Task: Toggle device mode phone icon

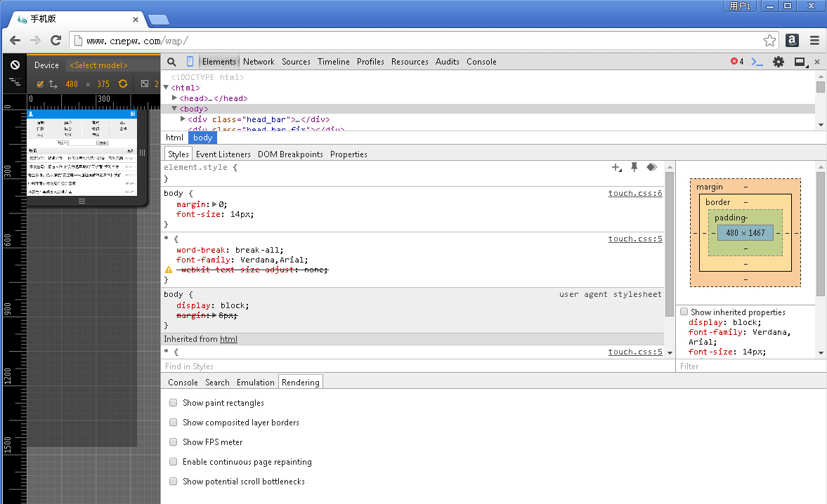Action: tap(190, 62)
